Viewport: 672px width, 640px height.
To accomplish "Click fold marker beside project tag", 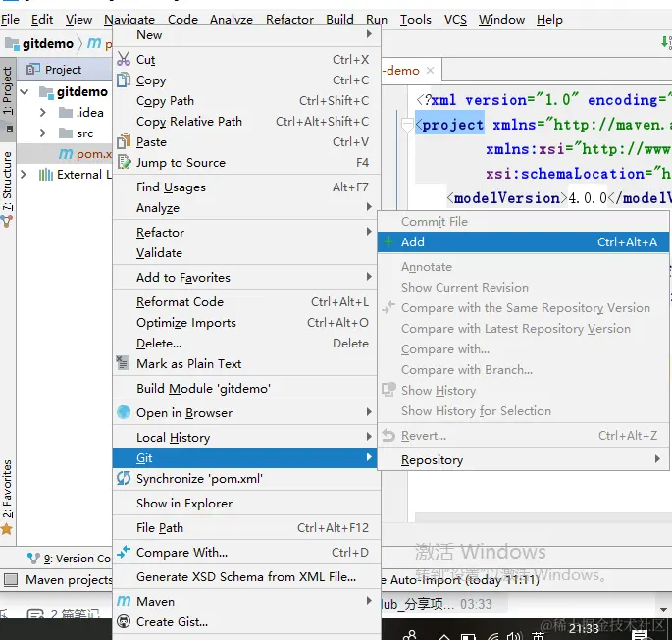I will (407, 125).
